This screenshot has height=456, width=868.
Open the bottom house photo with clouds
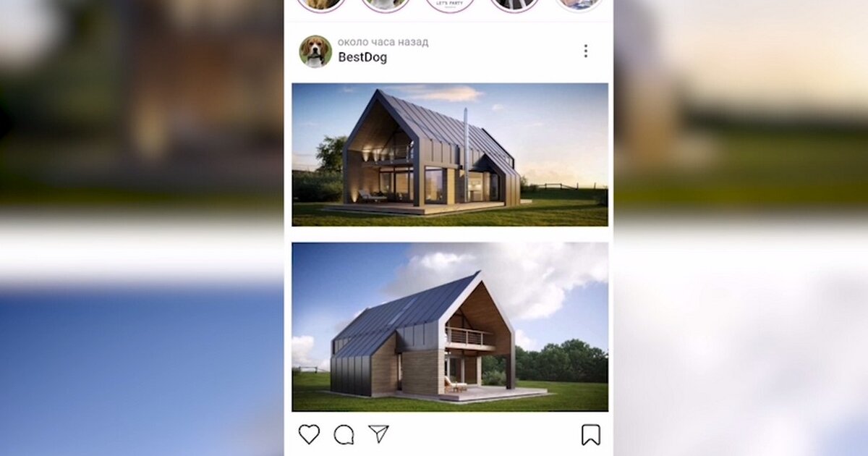(450, 327)
